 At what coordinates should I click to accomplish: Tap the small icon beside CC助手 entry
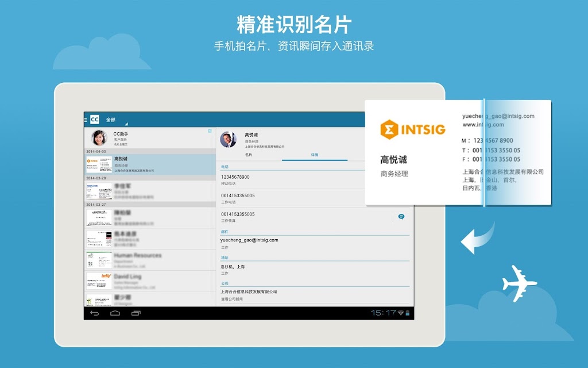[x=210, y=131]
